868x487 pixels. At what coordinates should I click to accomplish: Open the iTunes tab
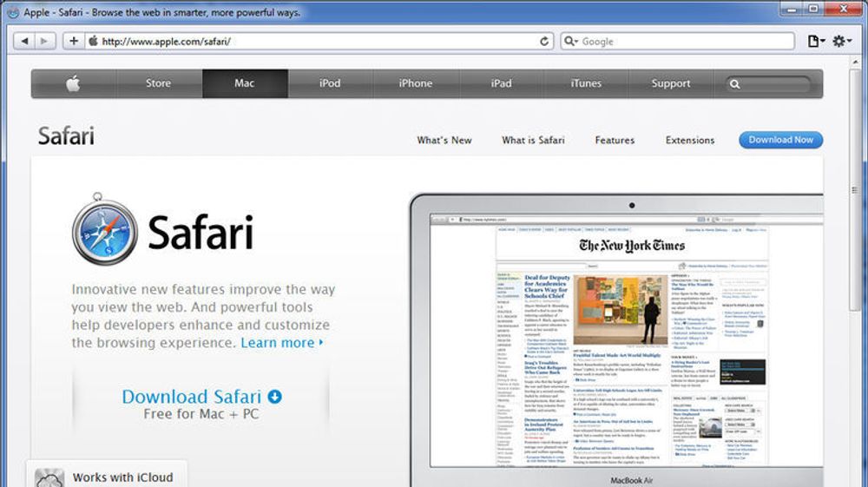(x=586, y=83)
